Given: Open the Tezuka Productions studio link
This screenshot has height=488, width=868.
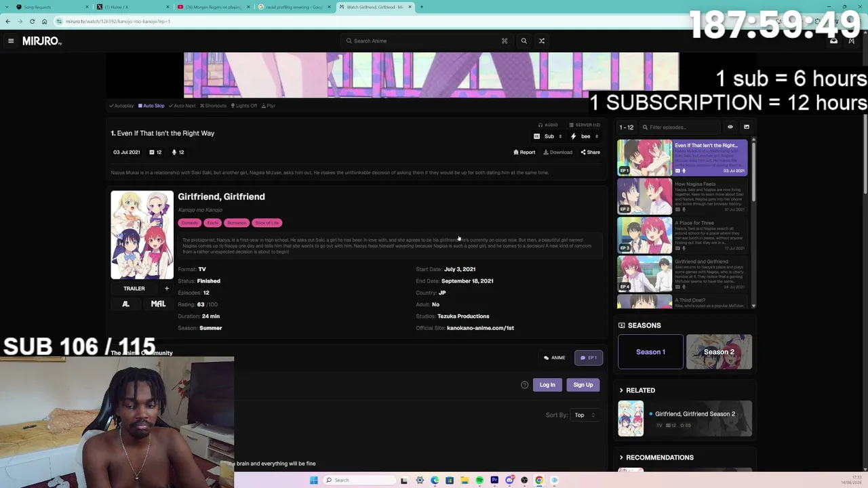Looking at the screenshot, I should click(x=463, y=317).
